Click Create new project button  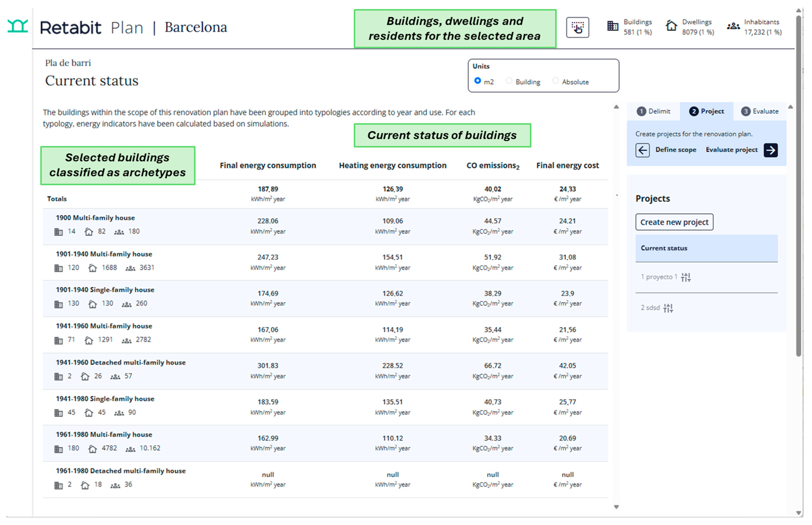point(674,222)
